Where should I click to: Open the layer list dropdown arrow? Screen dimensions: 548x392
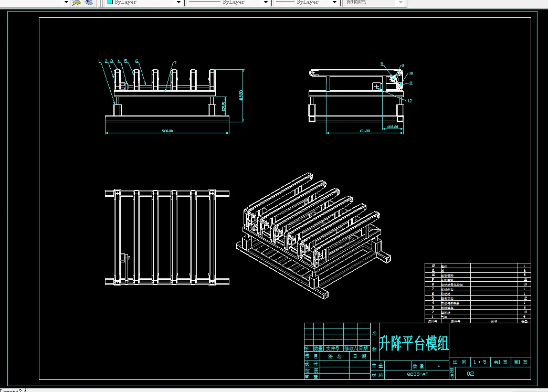[x=66, y=3]
